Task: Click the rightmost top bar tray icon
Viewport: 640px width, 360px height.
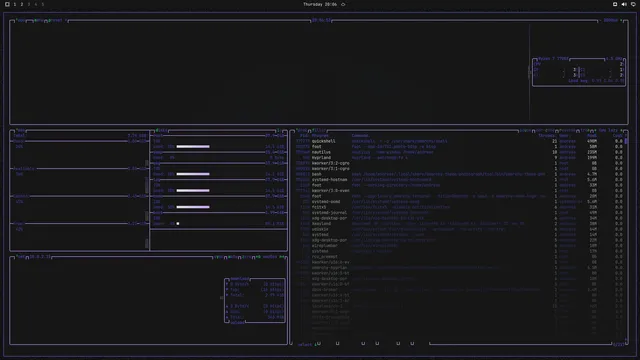Action: click(633, 4)
